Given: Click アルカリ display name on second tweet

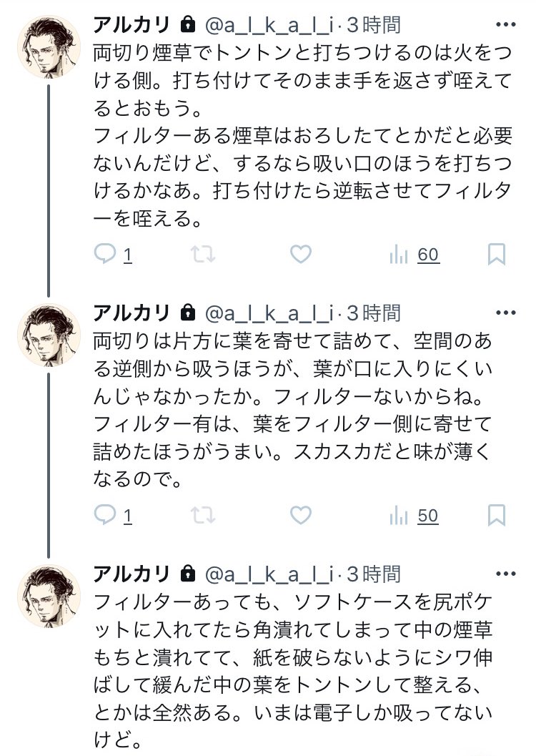Looking at the screenshot, I should [132, 313].
